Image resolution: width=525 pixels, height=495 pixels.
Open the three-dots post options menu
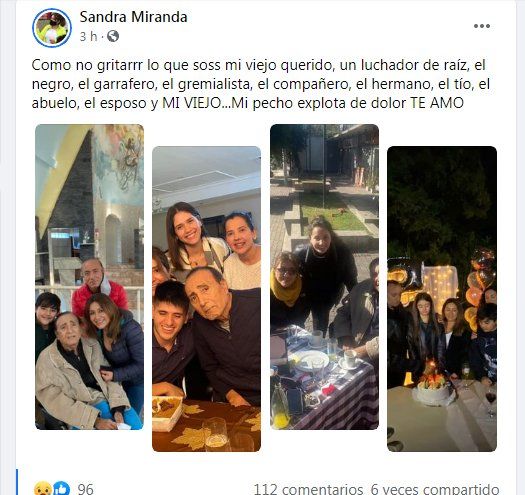point(482,26)
